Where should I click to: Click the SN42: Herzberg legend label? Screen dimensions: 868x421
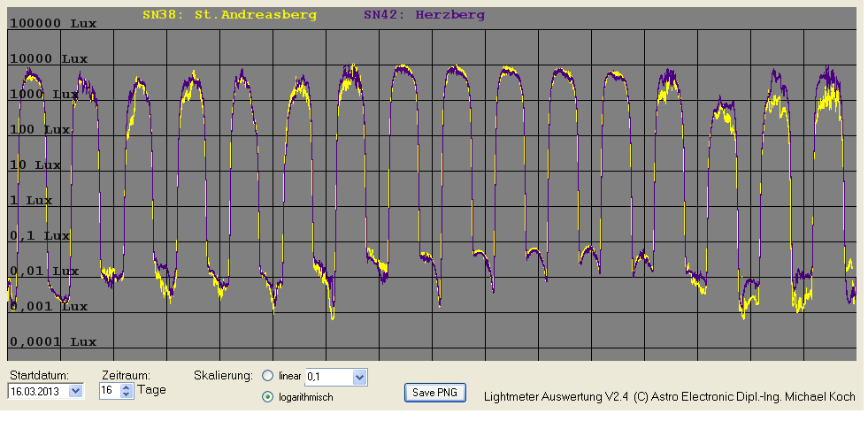424,15
